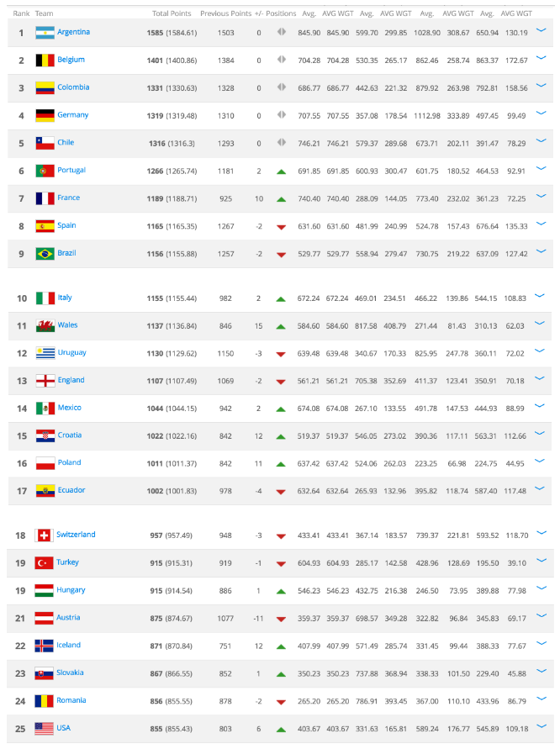Click red down arrow in Austria row
The height and width of the screenshot is (749, 560).
tap(282, 619)
